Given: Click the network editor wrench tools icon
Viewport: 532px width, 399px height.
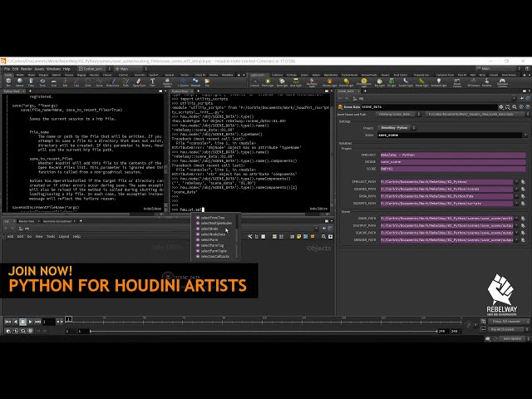Looking at the screenshot, I should coord(249,236).
